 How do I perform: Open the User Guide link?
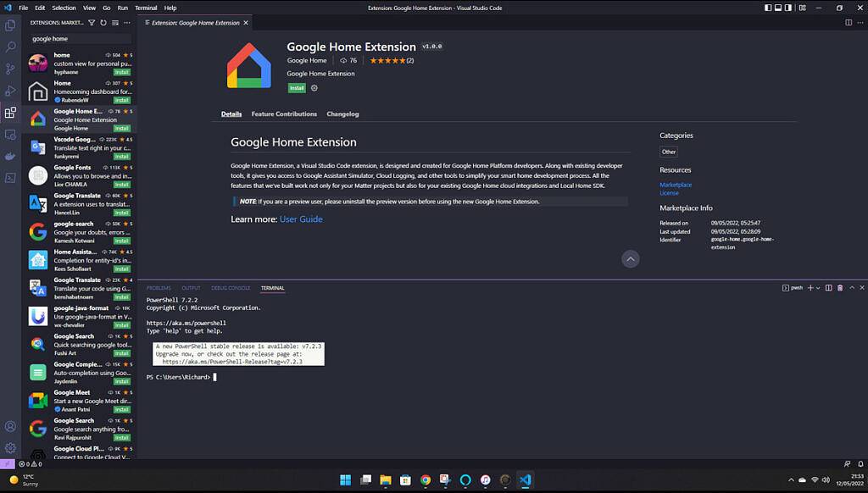point(301,219)
